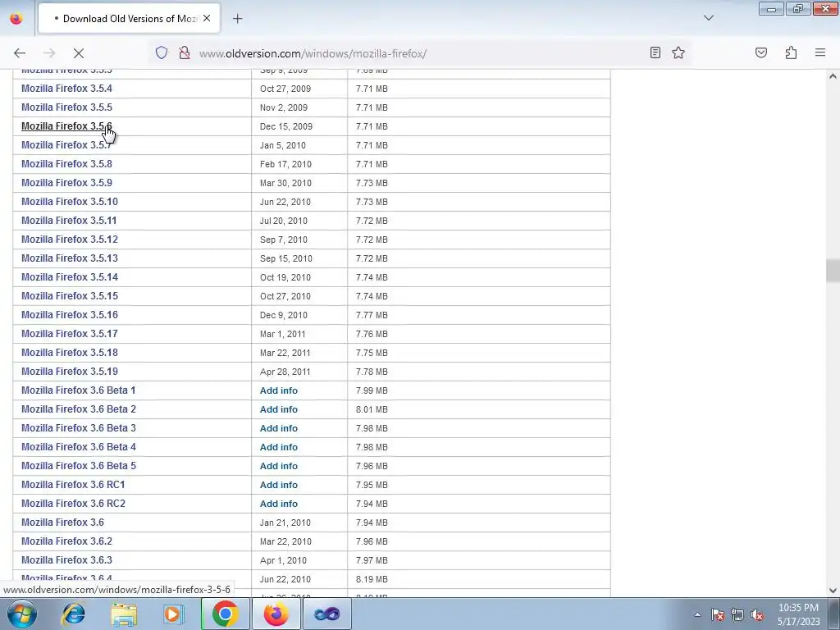
Task: Open Mozilla Firefox 3.6 Beta 1 link
Action: 79,390
